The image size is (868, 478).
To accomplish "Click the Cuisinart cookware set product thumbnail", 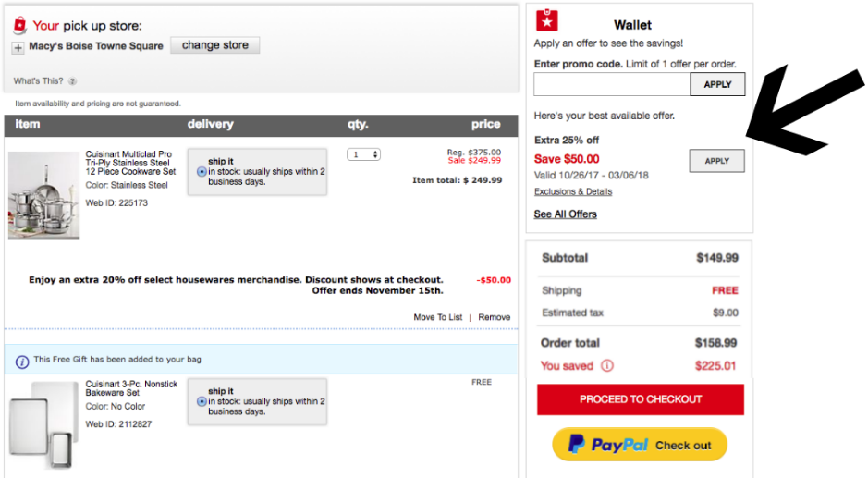I will (44, 196).
